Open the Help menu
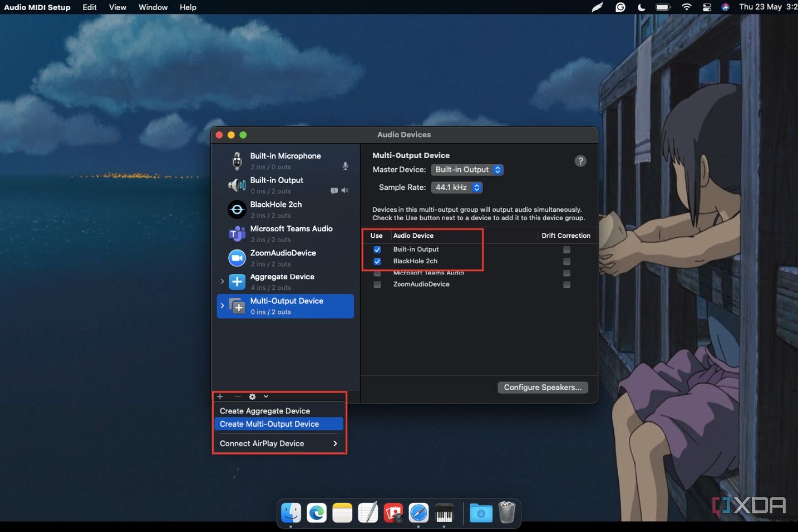This screenshot has height=532, width=798. coord(188,7)
